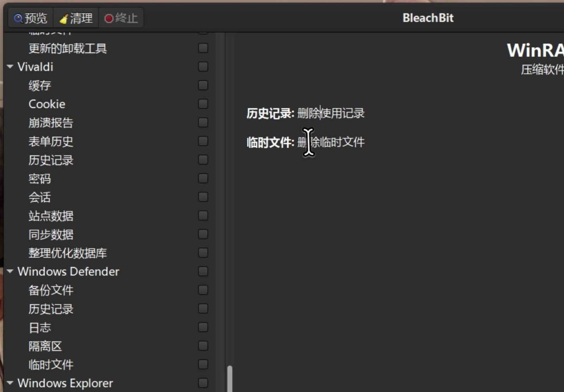Click the 清理 (Clean) broom button
564x392 pixels.
(x=76, y=18)
